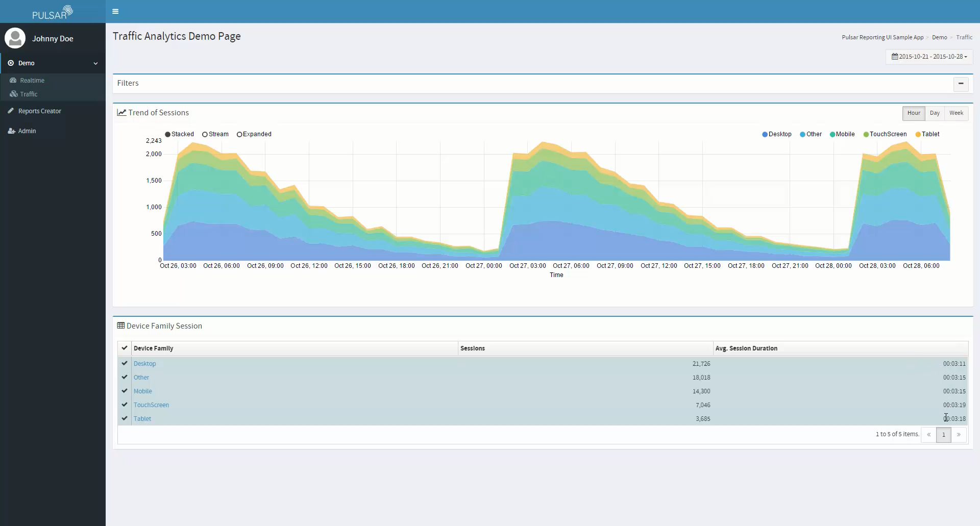Image resolution: width=980 pixels, height=526 pixels.
Task: Open the Traffic menu item
Action: (x=53, y=94)
